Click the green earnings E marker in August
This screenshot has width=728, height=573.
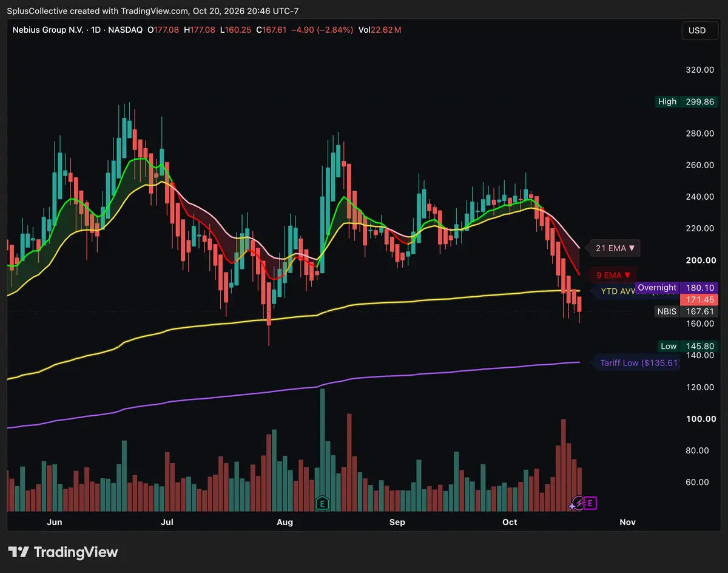pos(323,503)
